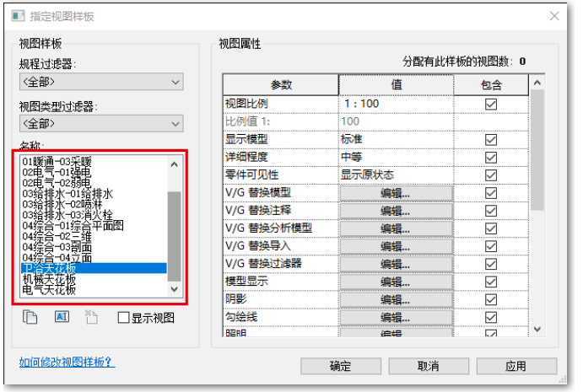Screen dimensions: 583x392
Task: Open the 规程过滤器 dropdown
Action: click(x=101, y=82)
